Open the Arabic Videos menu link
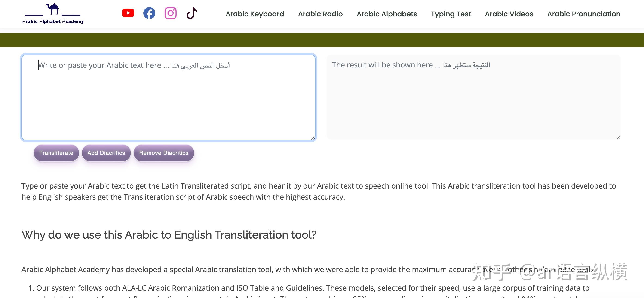The height and width of the screenshot is (298, 644). (509, 14)
